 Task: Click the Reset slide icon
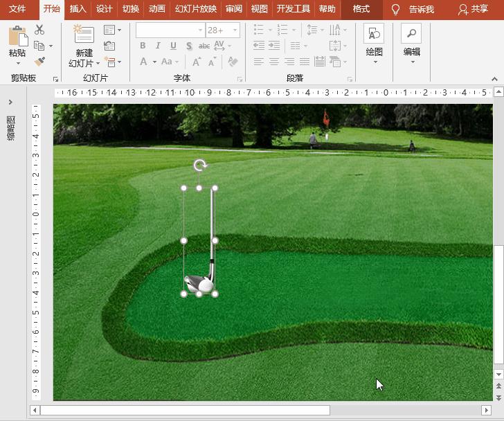[109, 46]
